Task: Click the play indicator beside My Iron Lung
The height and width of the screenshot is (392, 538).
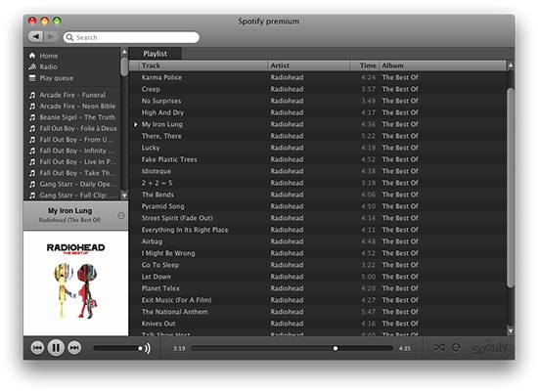Action: click(x=136, y=124)
